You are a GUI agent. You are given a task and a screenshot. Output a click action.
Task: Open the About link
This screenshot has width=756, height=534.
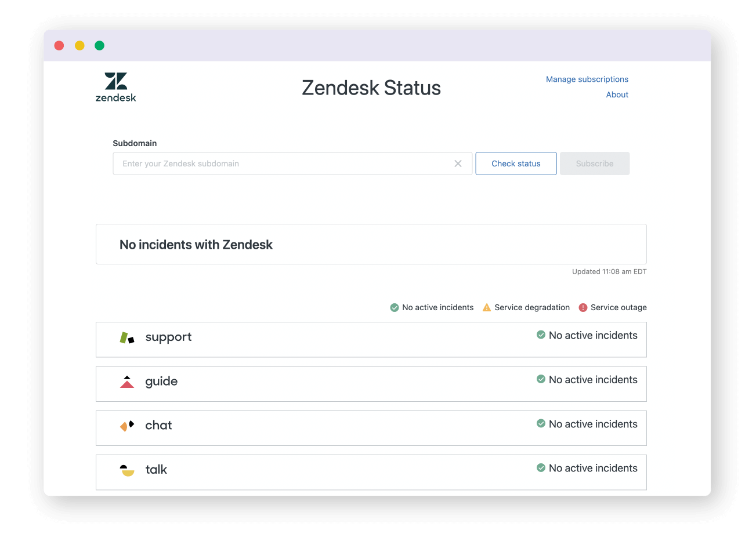pos(617,95)
